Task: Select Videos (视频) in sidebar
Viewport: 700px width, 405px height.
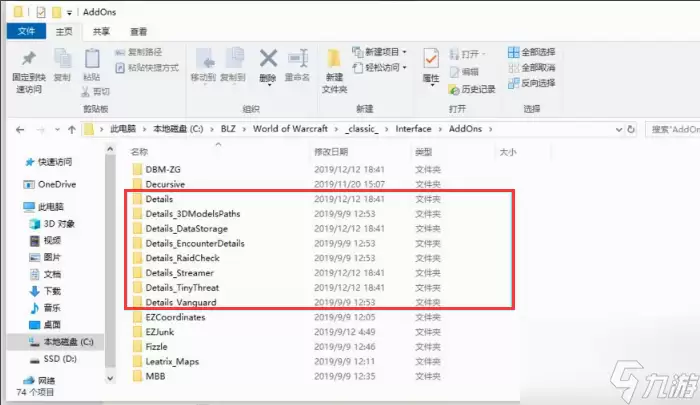Action: coord(45,241)
